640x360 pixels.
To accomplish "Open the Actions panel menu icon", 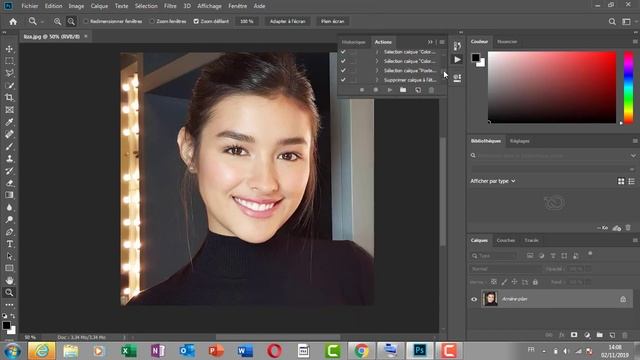I will [442, 42].
